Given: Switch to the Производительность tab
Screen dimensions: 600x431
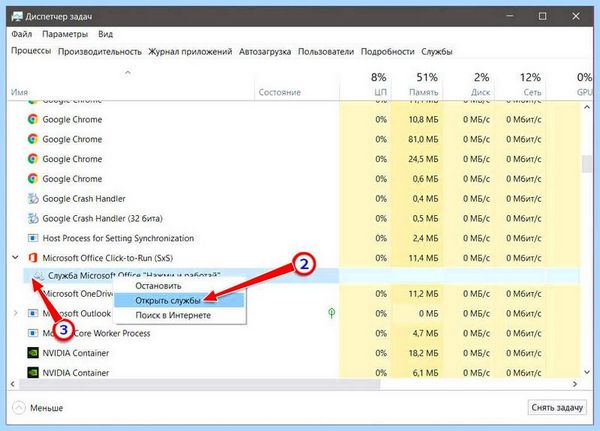Looking at the screenshot, I should point(99,52).
